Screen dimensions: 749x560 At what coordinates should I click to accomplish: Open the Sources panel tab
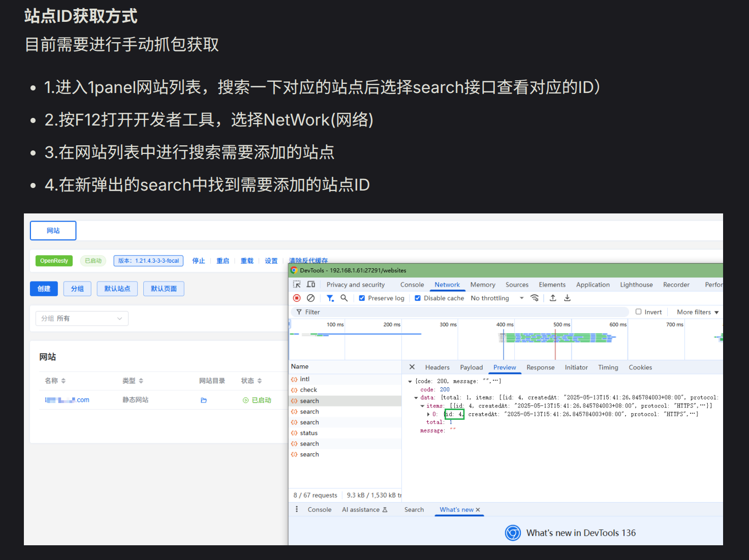[x=517, y=285]
